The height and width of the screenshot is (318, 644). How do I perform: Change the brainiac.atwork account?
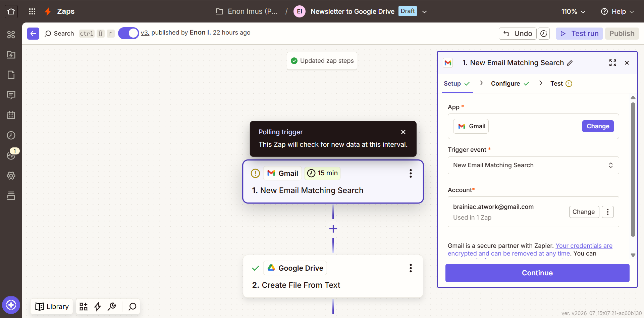pos(584,212)
